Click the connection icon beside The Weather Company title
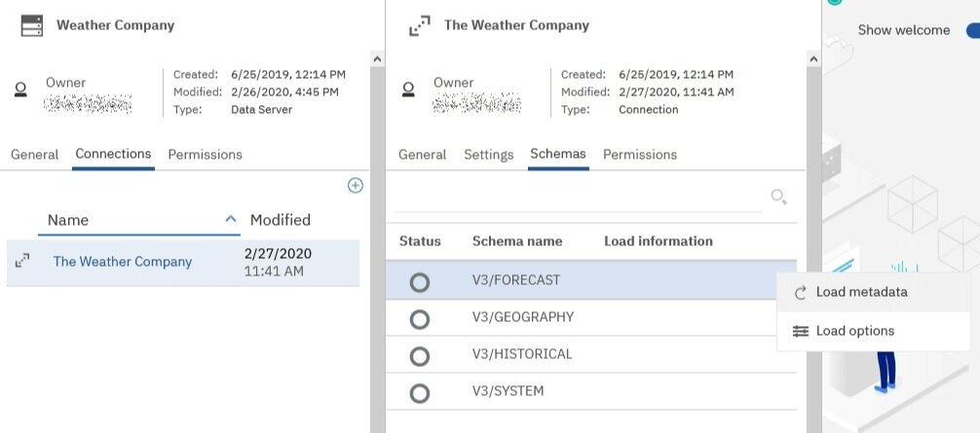Viewport: 980px width, 433px height. 420,26
